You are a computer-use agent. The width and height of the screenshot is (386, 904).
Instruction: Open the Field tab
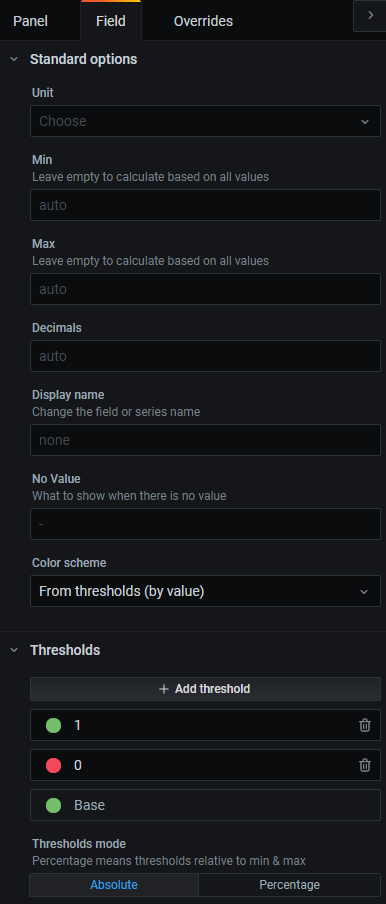[111, 21]
